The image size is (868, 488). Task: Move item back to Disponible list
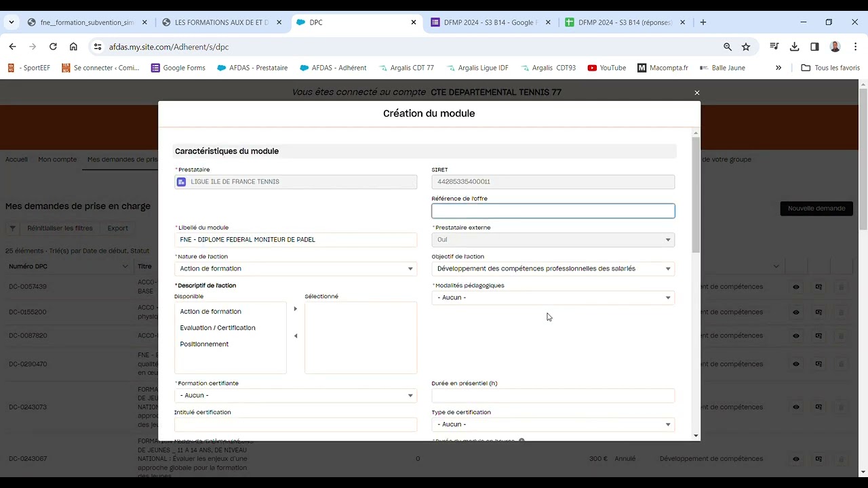(295, 336)
